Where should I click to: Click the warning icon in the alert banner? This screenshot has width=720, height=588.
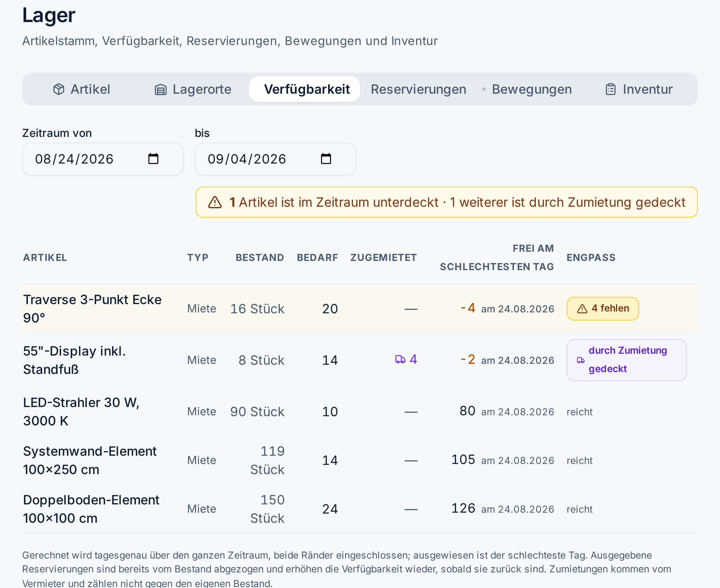pyautogui.click(x=215, y=202)
